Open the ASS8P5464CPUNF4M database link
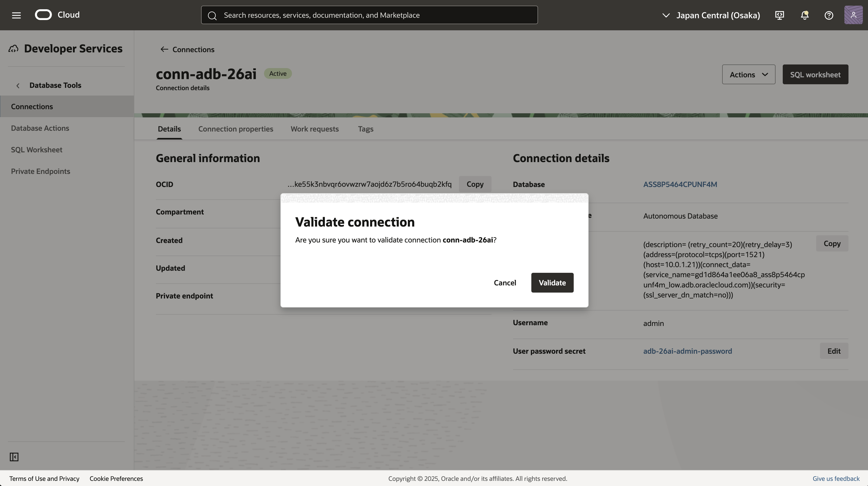The image size is (868, 486). pos(680,184)
